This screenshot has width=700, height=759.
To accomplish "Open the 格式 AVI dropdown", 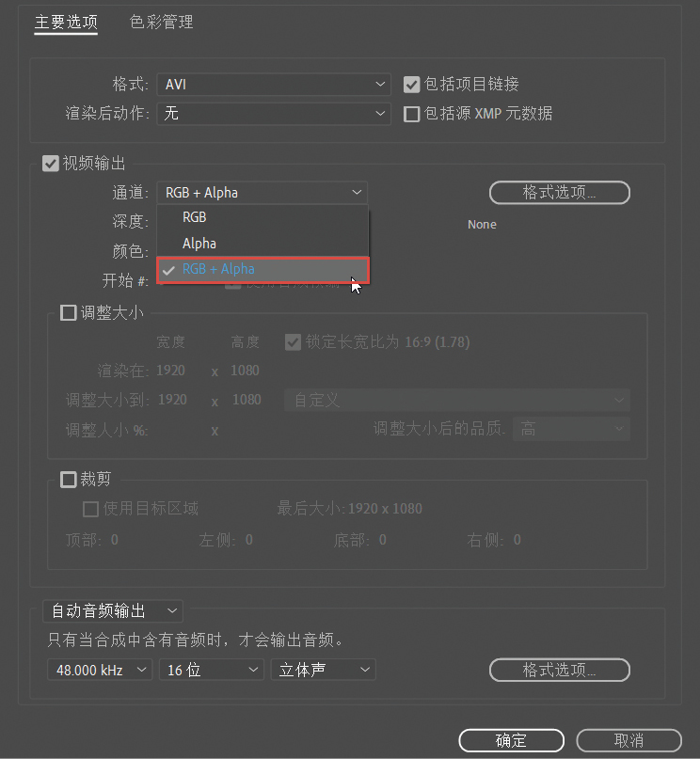I will pyautogui.click(x=274, y=85).
